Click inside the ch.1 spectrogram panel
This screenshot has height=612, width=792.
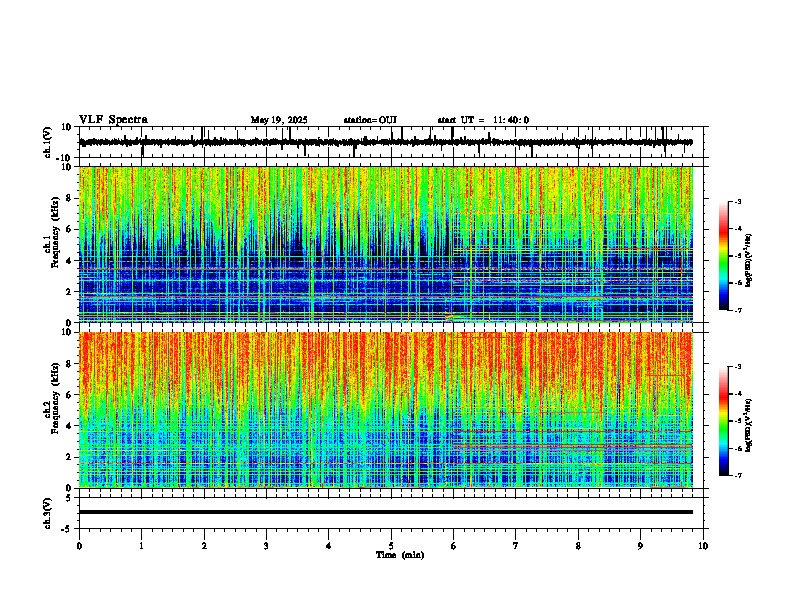point(386,244)
